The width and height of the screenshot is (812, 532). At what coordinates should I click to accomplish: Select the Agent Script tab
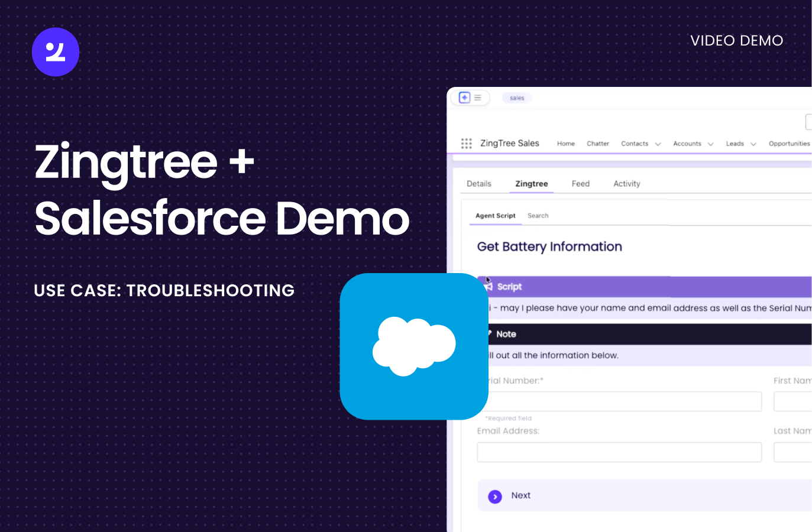(496, 216)
